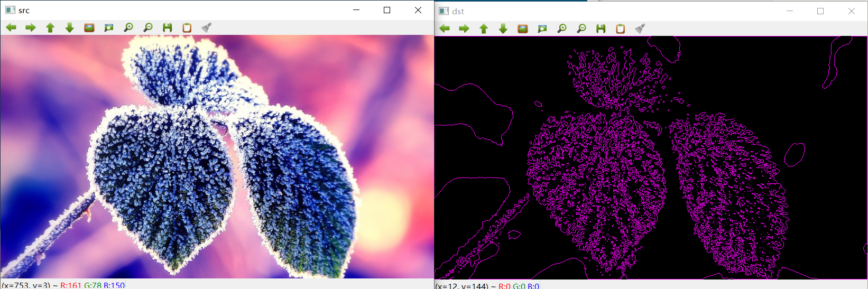Save the current image in dst window
The height and width of the screenshot is (289, 868).
[x=601, y=29]
